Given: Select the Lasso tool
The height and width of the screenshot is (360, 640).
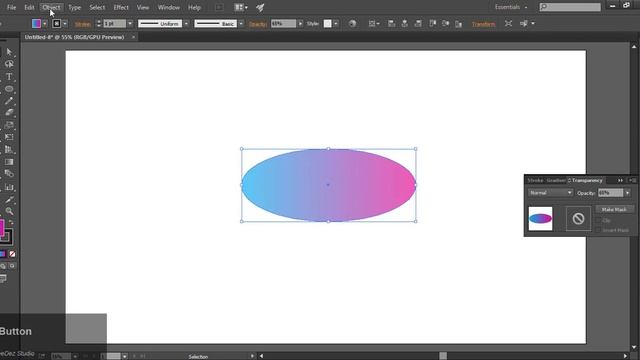Looking at the screenshot, I should pyautogui.click(x=9, y=64).
